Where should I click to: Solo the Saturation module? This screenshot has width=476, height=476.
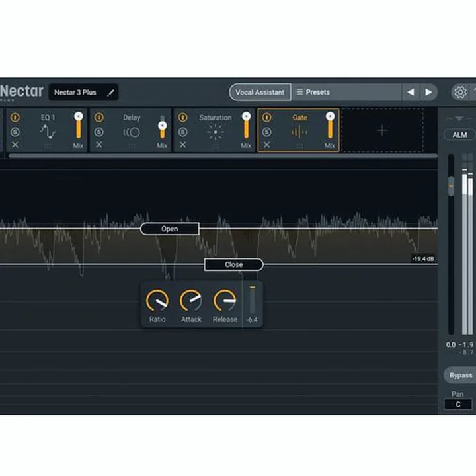coord(182,132)
